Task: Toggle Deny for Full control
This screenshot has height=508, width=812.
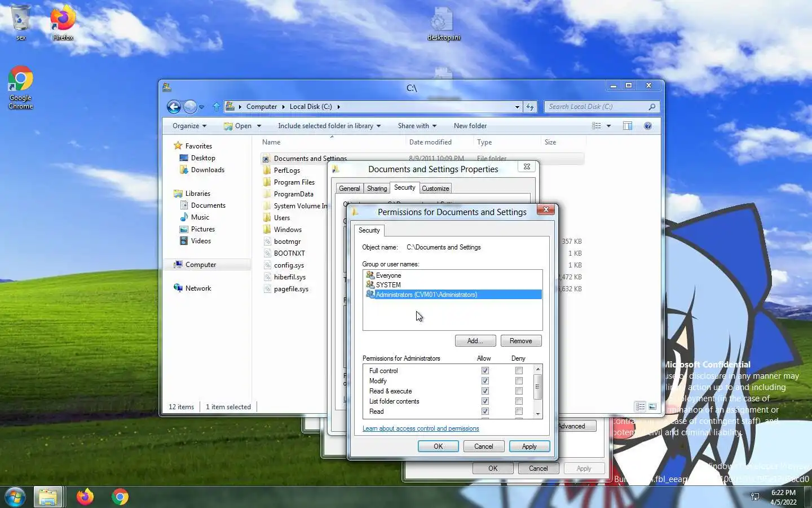Action: [x=519, y=371]
